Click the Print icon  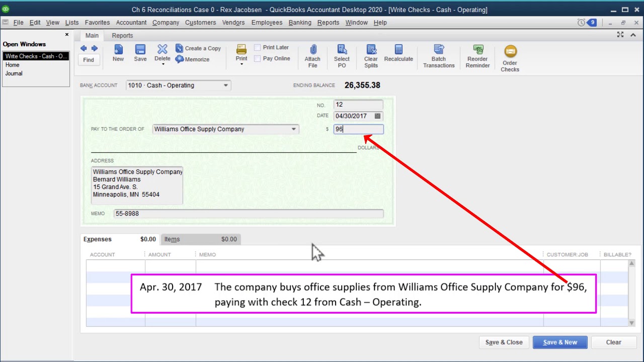pyautogui.click(x=242, y=49)
